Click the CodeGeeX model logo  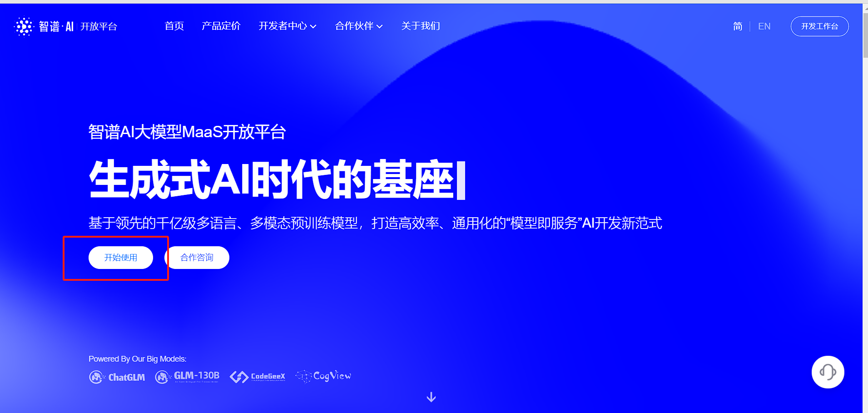[x=258, y=377]
